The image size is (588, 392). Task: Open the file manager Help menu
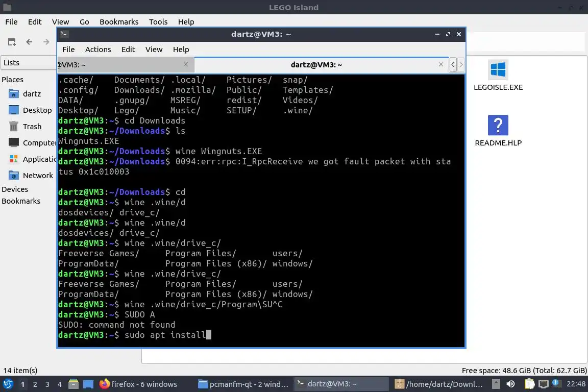pyautogui.click(x=186, y=22)
